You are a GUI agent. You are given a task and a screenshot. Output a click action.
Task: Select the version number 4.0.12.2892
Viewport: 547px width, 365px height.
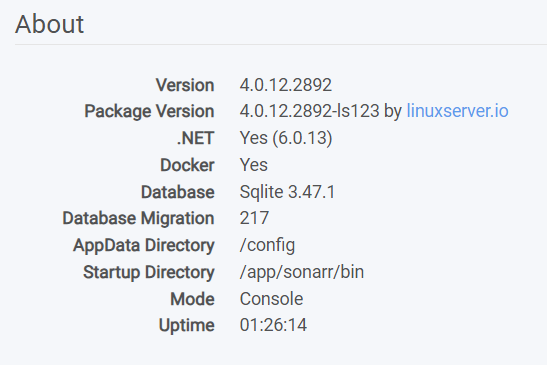click(x=285, y=85)
